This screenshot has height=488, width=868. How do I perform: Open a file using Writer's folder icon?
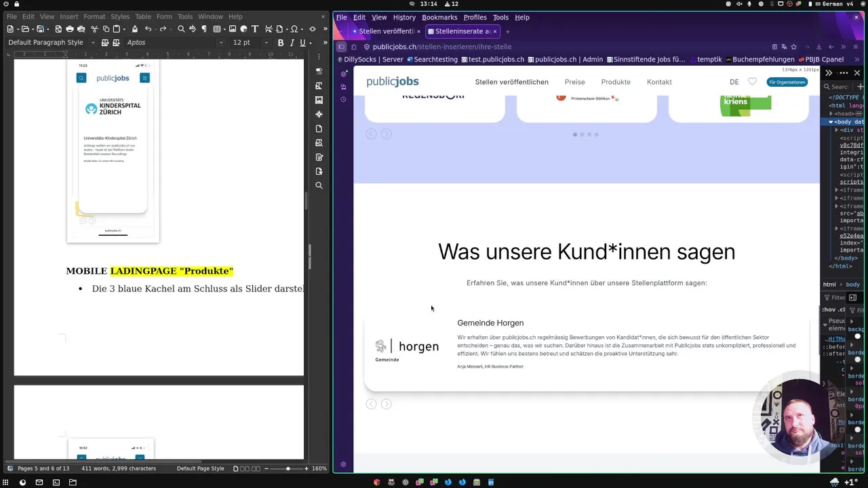[x=25, y=29]
